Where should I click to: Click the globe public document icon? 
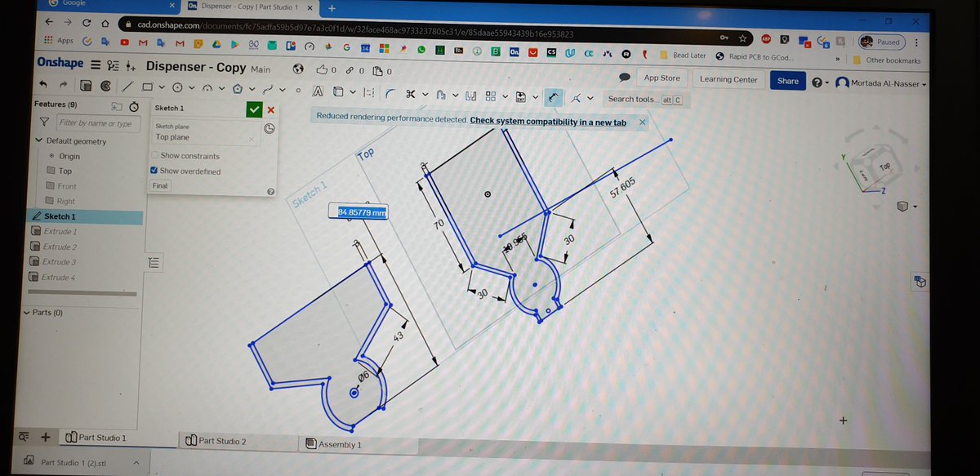tap(297, 69)
